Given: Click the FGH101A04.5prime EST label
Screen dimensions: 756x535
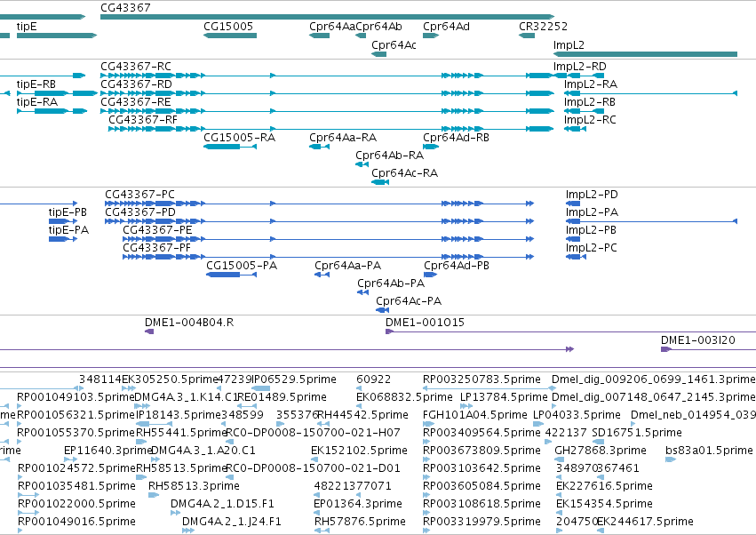Looking at the screenshot, I should (475, 415).
